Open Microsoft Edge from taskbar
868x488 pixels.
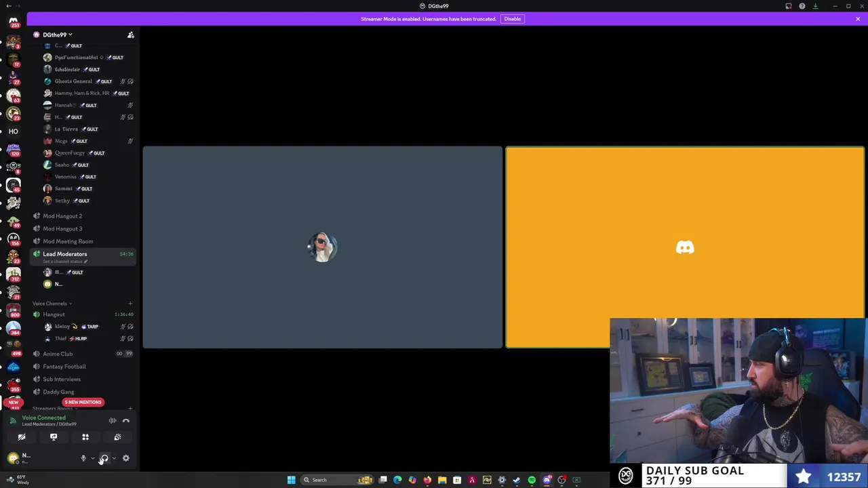[x=397, y=480]
